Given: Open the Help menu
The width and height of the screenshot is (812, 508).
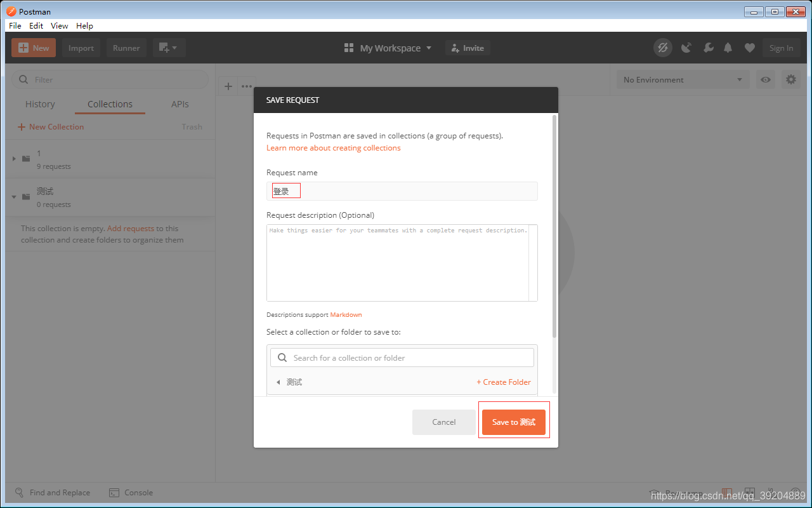Looking at the screenshot, I should pos(84,26).
